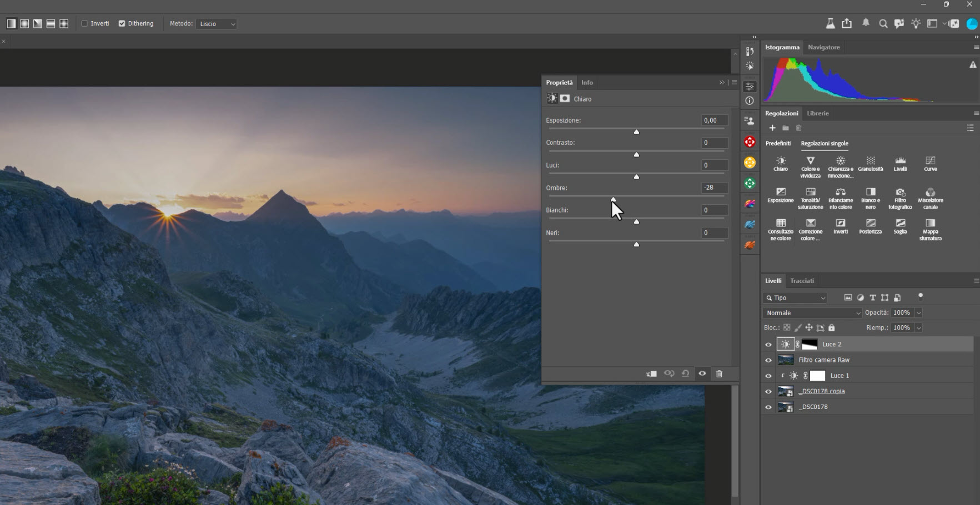Click the Bianchi slider handle
Image resolution: width=980 pixels, height=505 pixels.
pos(636,221)
